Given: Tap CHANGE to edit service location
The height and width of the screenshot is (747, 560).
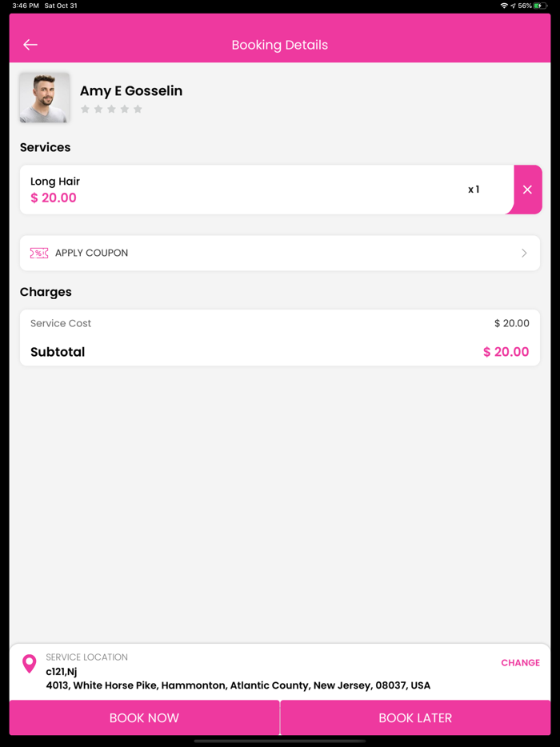Looking at the screenshot, I should [x=520, y=662].
